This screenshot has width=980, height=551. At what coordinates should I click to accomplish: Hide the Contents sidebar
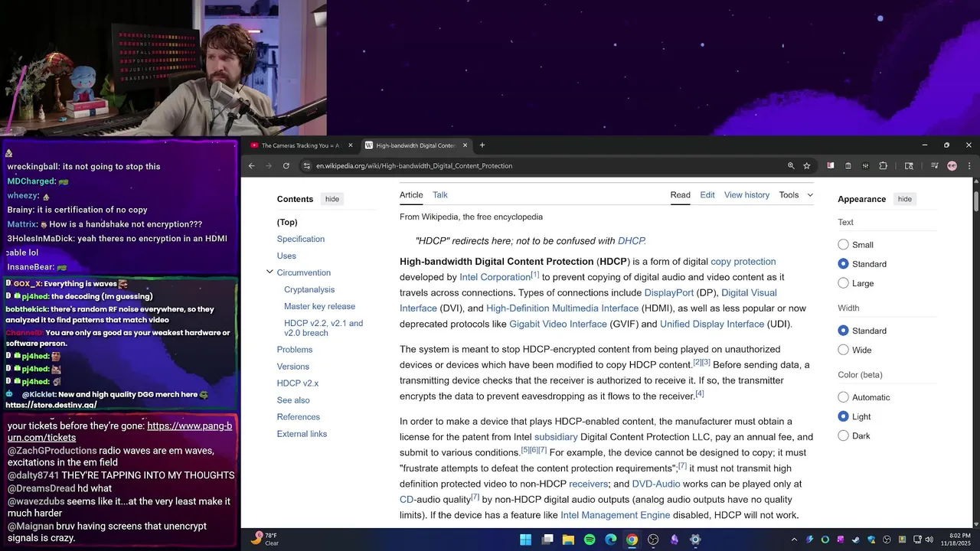coord(332,199)
